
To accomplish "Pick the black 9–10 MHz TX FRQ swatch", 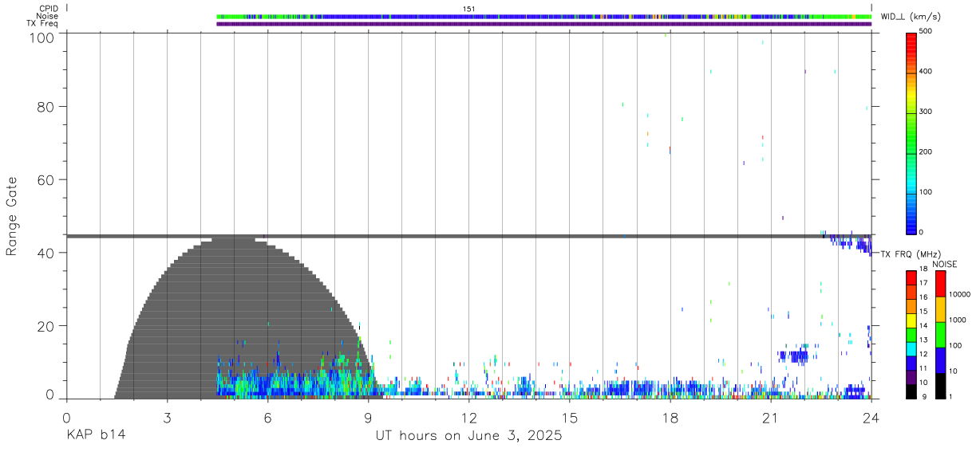I will pos(911,391).
